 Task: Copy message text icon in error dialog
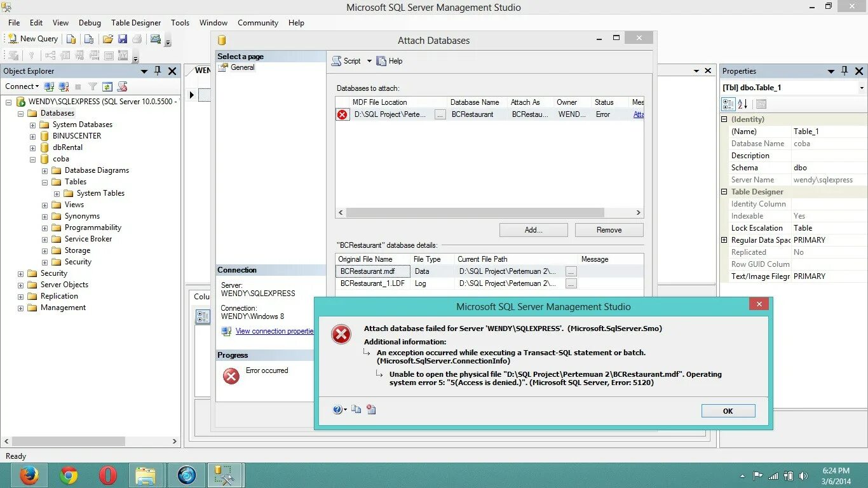pyautogui.click(x=356, y=410)
